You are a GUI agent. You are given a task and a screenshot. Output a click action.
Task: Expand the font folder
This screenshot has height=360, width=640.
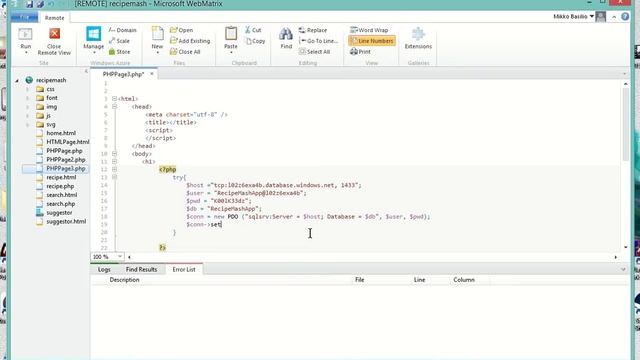[27, 98]
